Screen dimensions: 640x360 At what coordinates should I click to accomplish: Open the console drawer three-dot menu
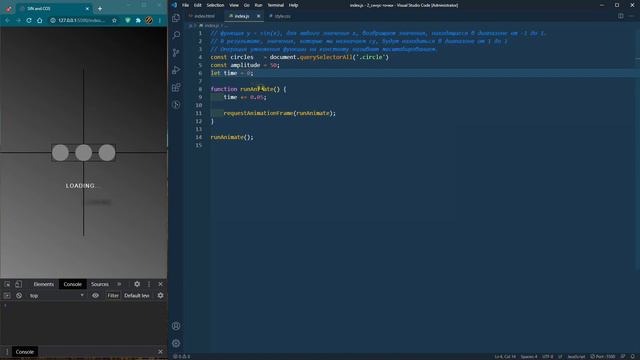point(7,351)
